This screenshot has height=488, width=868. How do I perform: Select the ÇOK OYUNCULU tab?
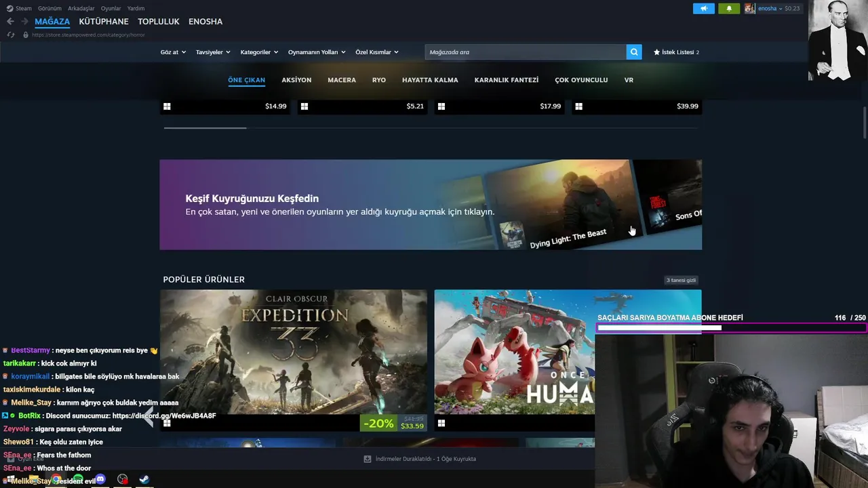point(581,80)
